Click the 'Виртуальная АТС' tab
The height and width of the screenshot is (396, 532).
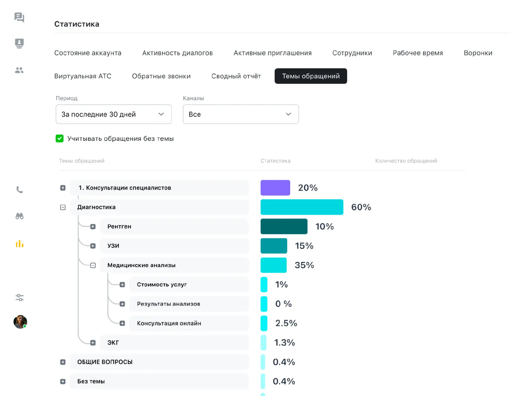click(83, 76)
